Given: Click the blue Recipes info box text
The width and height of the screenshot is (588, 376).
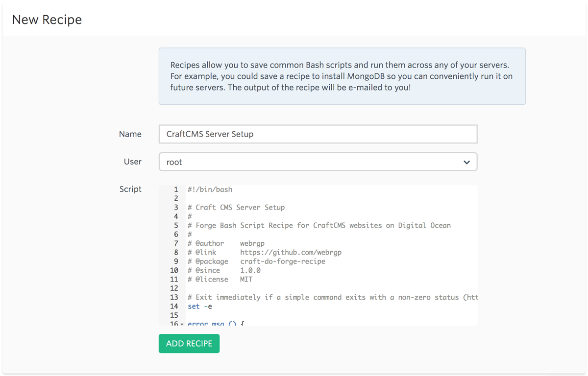Looking at the screenshot, I should [x=342, y=76].
